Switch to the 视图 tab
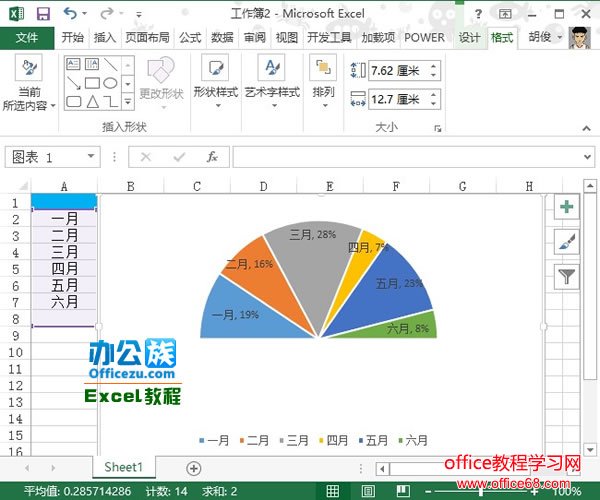This screenshot has height=500, width=600. [x=287, y=37]
